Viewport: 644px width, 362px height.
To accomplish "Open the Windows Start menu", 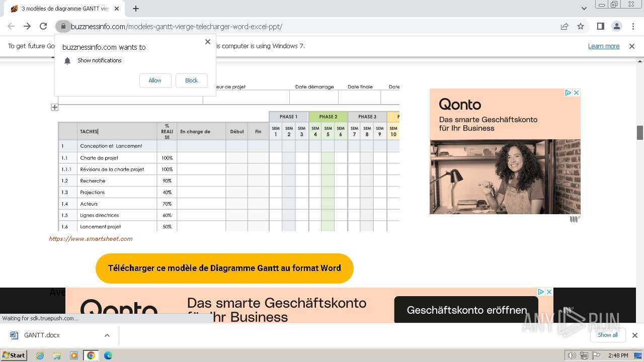I will coord(14,355).
